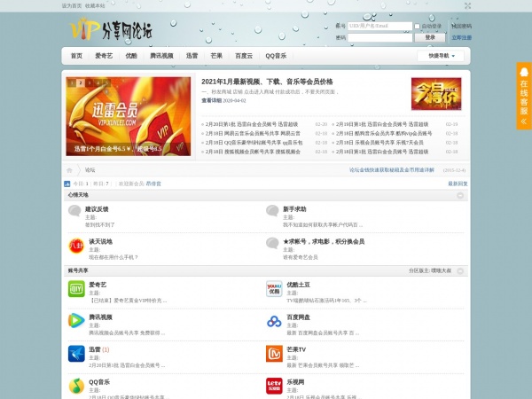Open the 爱奇艺 navigation tab

(x=104, y=56)
